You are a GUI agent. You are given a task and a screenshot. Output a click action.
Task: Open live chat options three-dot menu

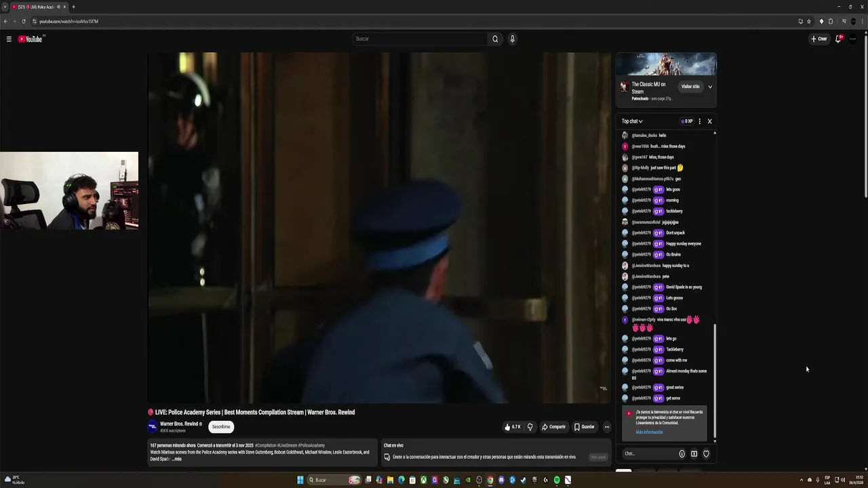point(700,121)
